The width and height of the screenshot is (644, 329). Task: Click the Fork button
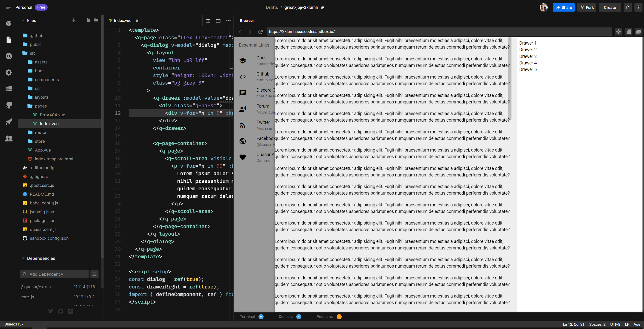(587, 7)
